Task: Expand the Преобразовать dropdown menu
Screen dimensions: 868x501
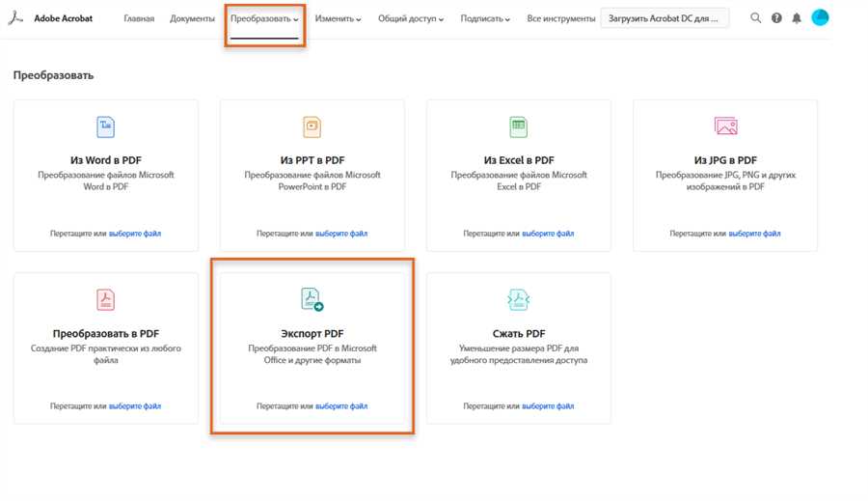Action: (x=264, y=18)
